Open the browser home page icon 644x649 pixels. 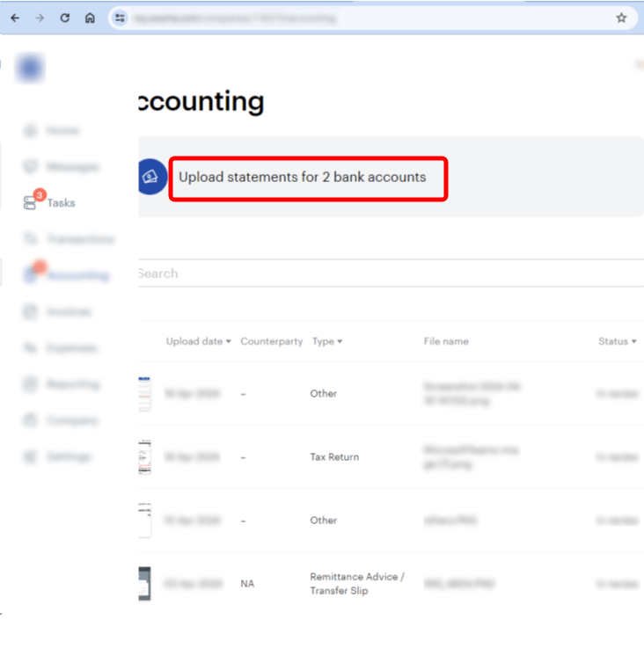tap(90, 18)
